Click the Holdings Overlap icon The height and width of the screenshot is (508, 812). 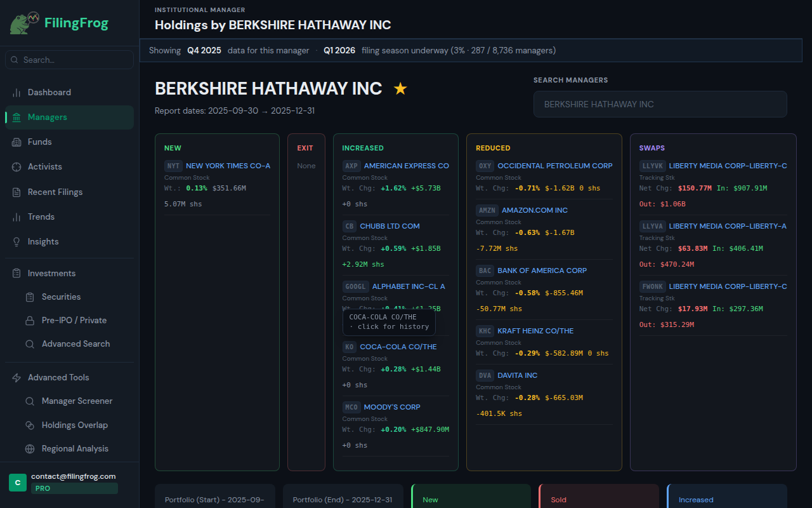tap(29, 425)
